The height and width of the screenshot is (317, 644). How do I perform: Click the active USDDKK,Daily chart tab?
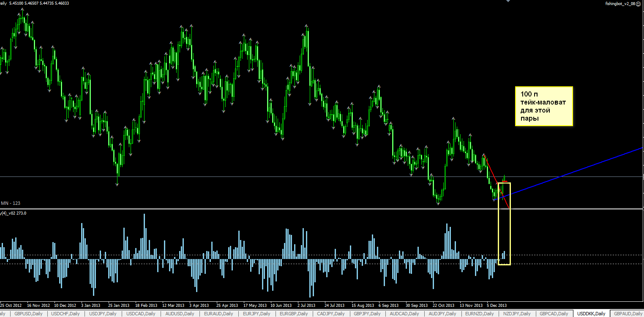pyautogui.click(x=591, y=314)
